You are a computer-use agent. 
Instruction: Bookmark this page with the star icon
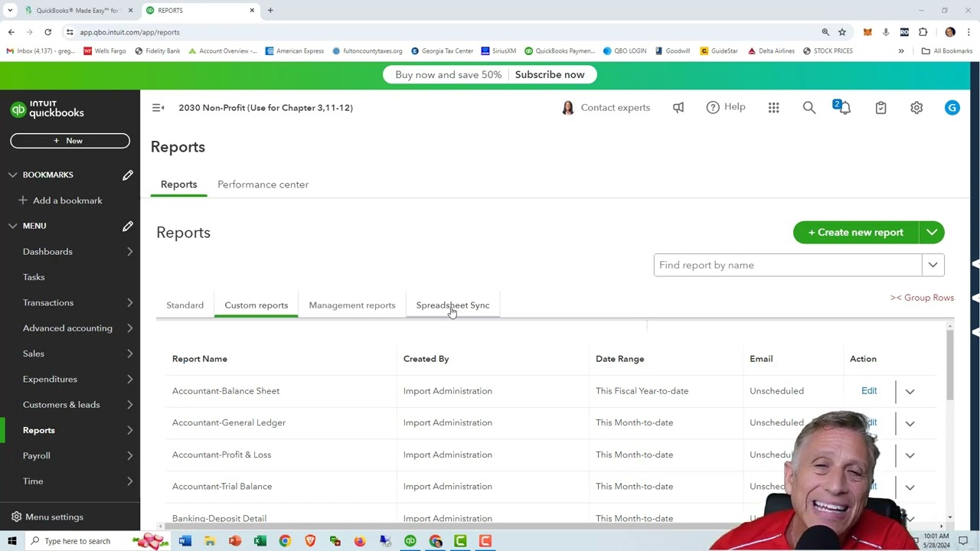click(842, 32)
